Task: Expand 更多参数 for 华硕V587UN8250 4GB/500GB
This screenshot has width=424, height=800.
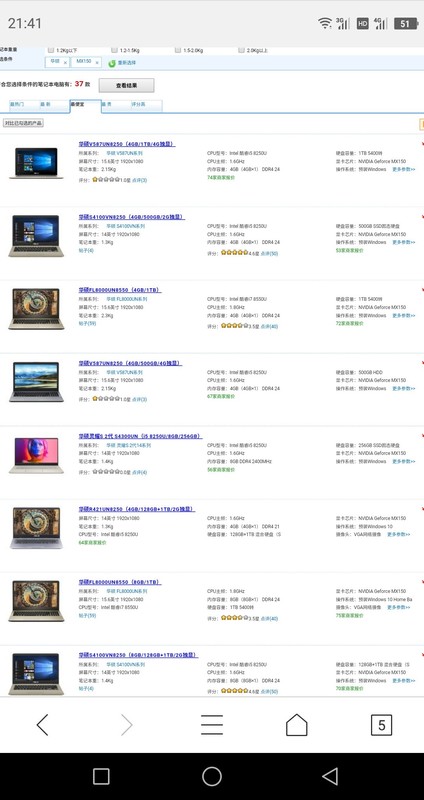Action: (404, 388)
